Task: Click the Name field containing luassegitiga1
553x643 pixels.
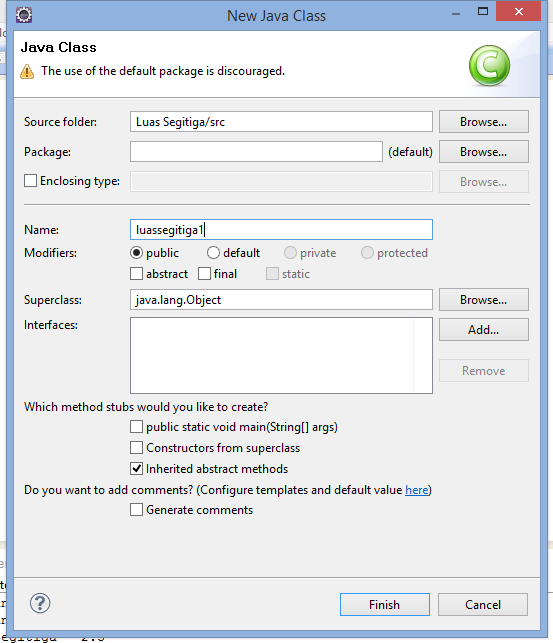Action: click(x=281, y=230)
